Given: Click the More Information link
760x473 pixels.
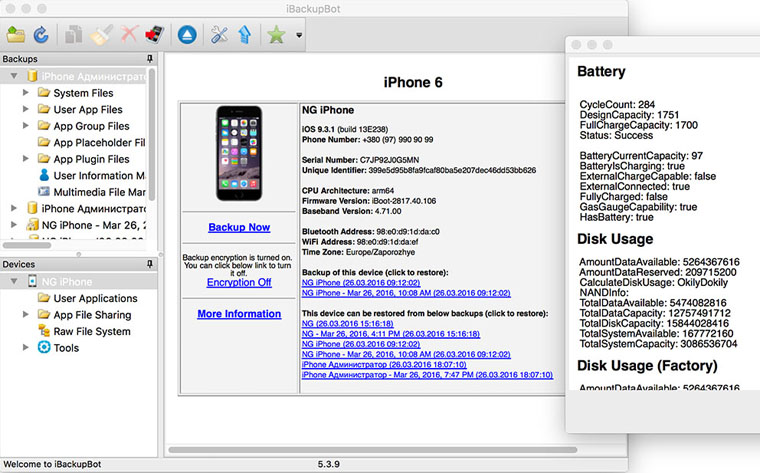Looking at the screenshot, I should [239, 314].
